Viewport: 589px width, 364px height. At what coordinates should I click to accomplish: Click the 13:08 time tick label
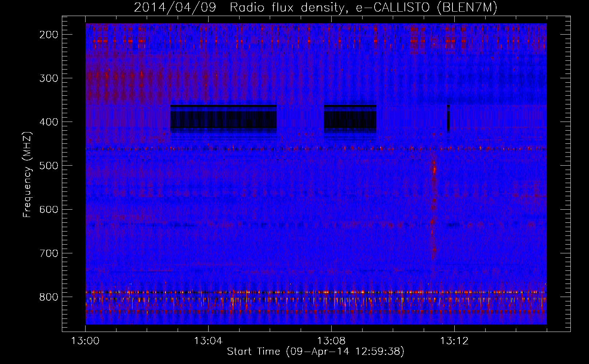point(331,341)
